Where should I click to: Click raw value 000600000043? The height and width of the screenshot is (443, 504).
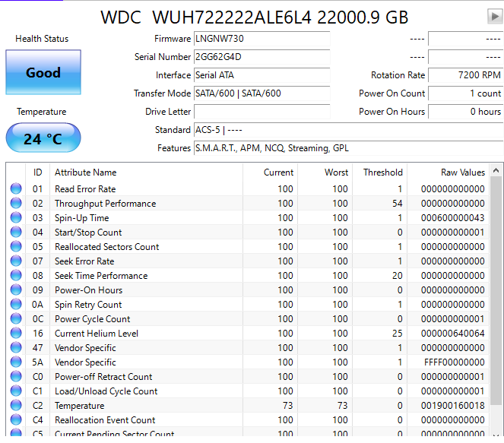[x=452, y=218]
